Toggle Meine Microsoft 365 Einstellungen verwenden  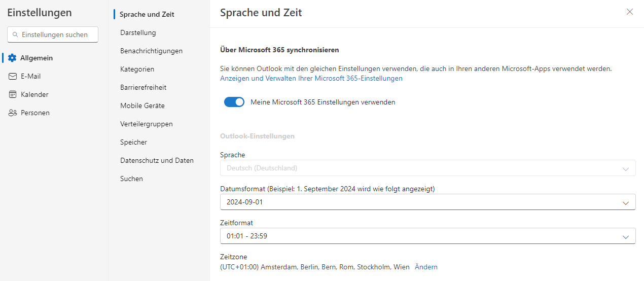[234, 102]
